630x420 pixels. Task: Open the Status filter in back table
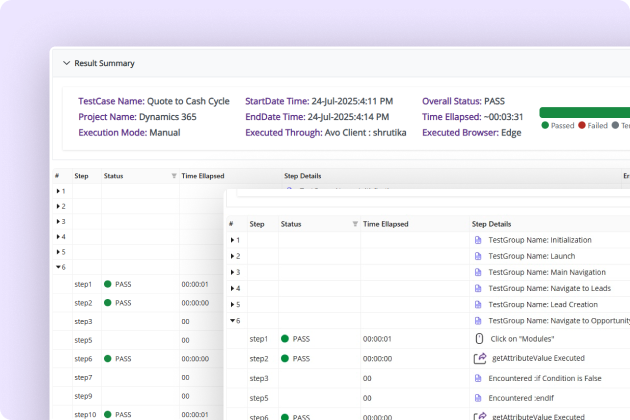174,176
